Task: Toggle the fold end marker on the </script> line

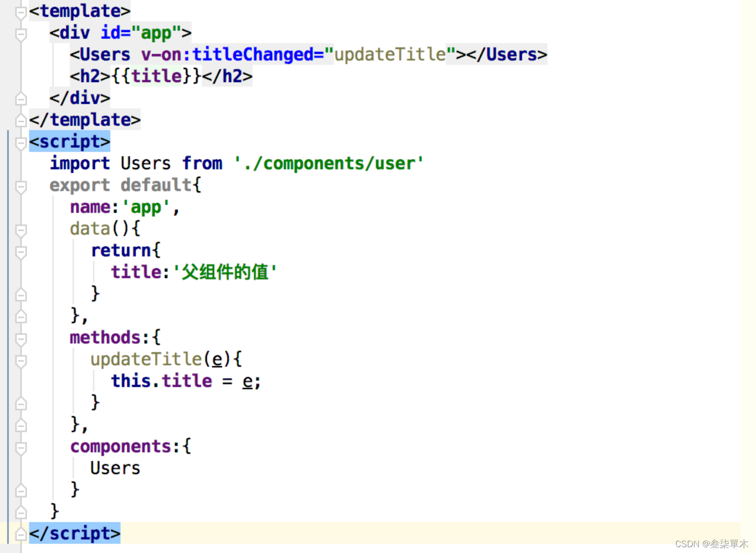Action: pyautogui.click(x=21, y=534)
